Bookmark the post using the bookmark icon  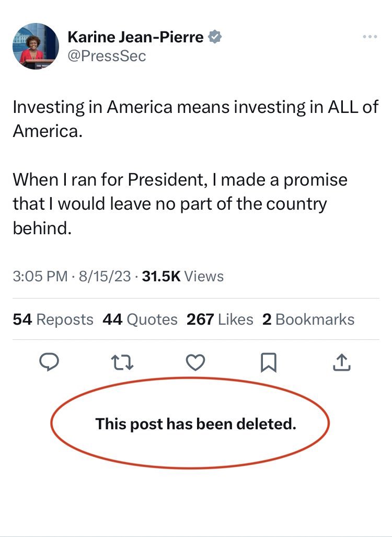tap(269, 362)
